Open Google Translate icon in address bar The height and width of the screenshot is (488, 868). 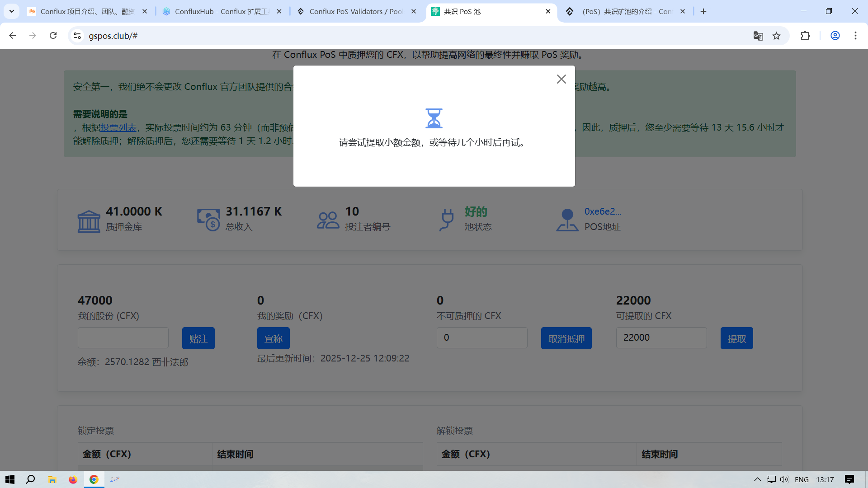click(758, 36)
